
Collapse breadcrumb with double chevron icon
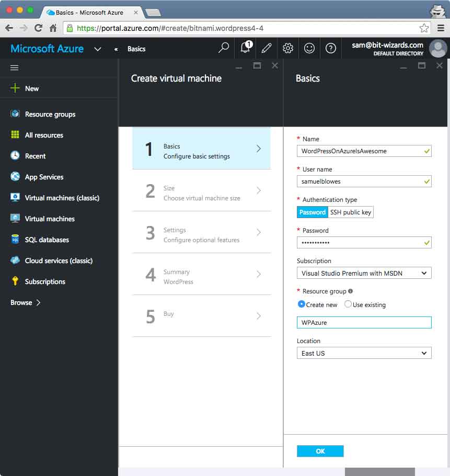116,49
